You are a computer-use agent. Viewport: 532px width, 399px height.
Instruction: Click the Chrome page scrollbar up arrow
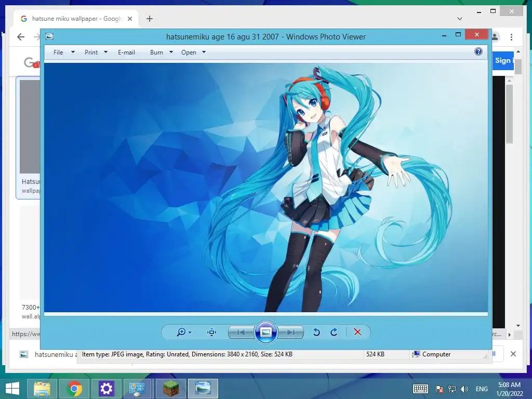coord(518,51)
